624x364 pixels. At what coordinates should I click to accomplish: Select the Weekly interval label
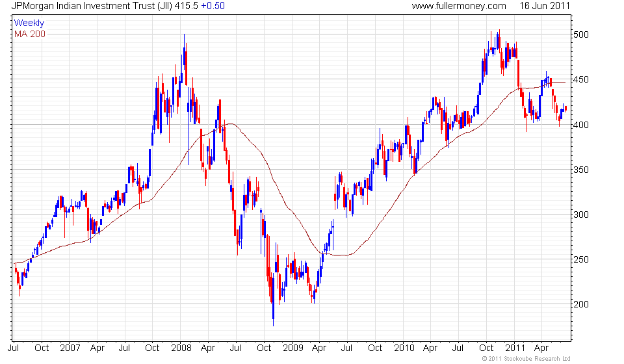[29, 23]
